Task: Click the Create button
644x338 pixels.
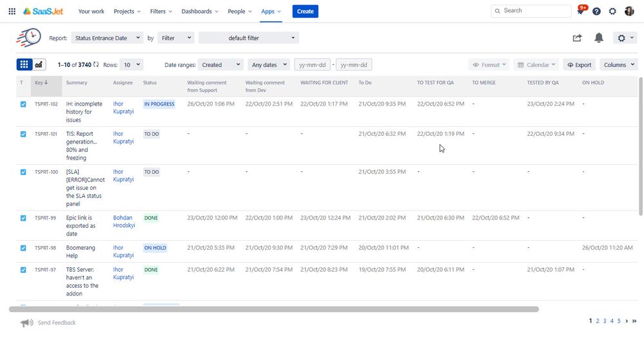Action: (305, 12)
